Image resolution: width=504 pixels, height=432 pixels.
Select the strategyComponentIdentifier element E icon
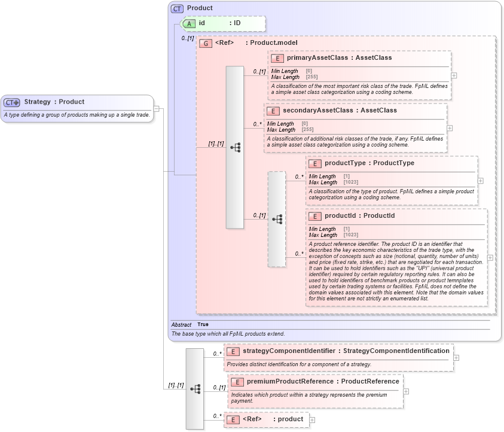pos(233,351)
